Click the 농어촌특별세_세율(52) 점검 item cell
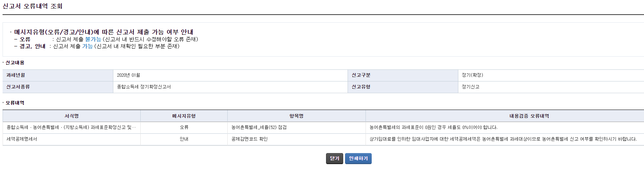 (259, 128)
